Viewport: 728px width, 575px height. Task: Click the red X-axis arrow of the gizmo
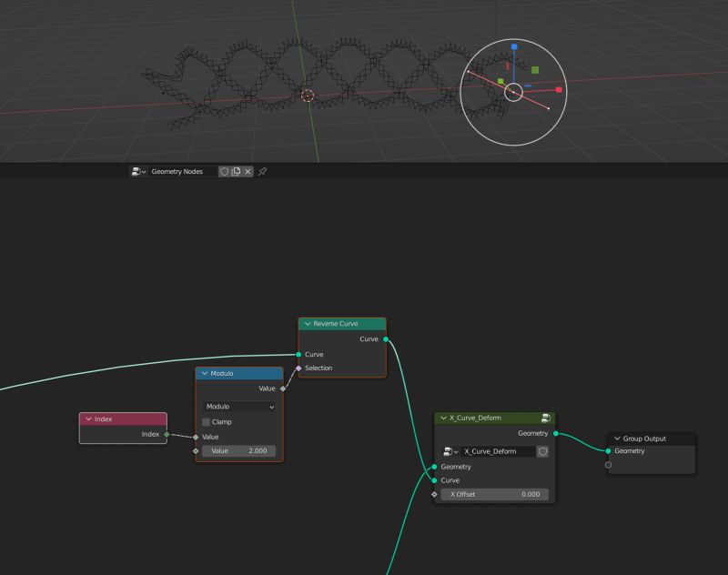(x=559, y=90)
